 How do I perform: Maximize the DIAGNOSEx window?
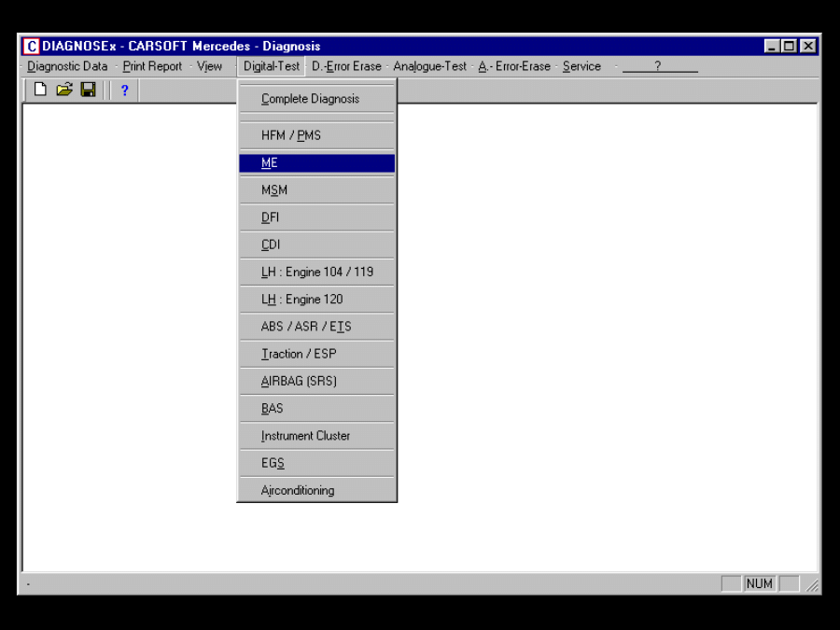click(x=790, y=46)
